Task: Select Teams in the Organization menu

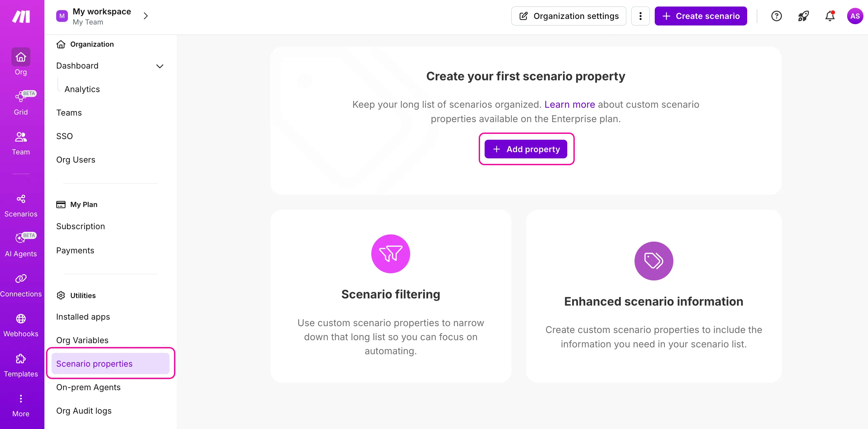Action: pos(69,113)
